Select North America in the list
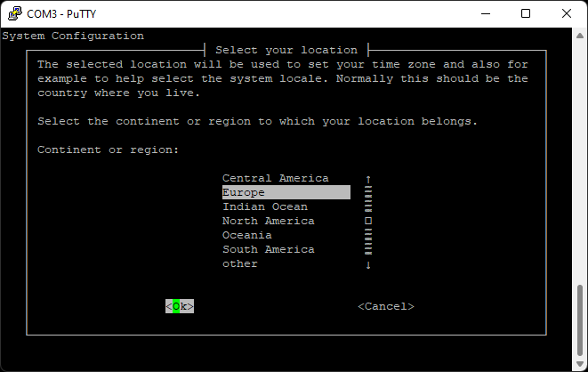 pyautogui.click(x=268, y=221)
